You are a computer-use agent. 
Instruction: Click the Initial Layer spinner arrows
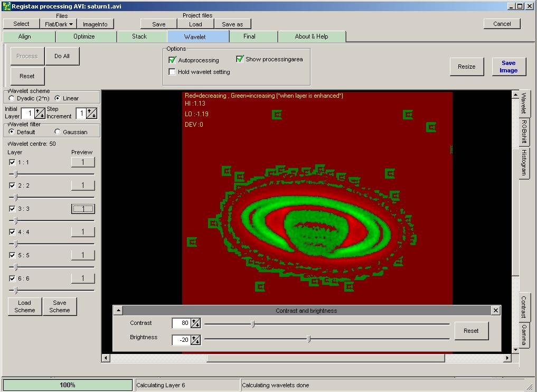tap(40, 113)
